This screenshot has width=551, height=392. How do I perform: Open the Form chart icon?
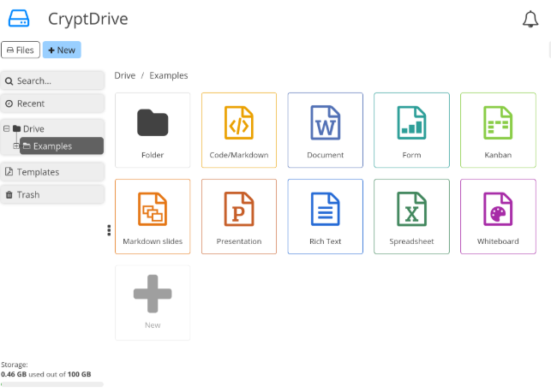click(411, 123)
